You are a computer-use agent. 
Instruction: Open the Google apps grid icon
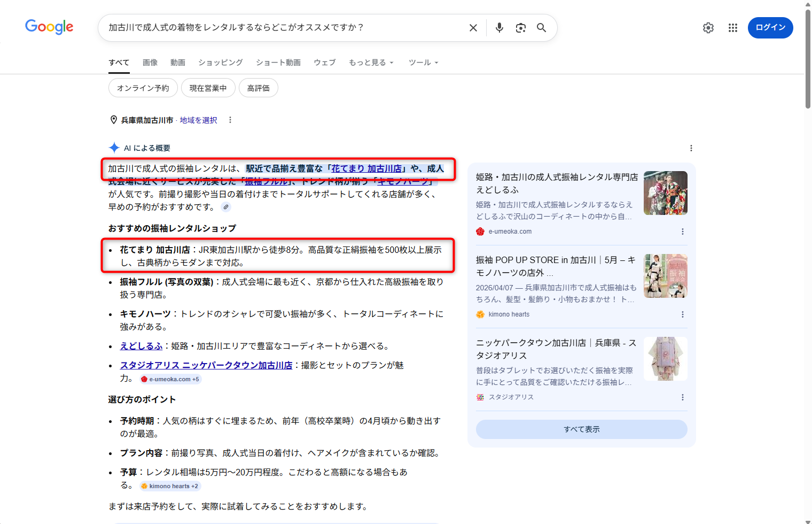point(733,28)
